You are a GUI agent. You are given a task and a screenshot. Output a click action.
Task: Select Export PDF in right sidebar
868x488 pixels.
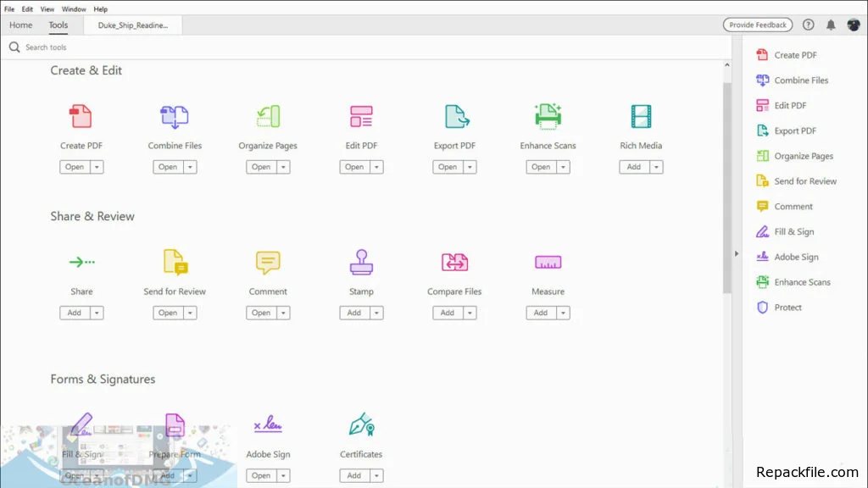(786, 130)
